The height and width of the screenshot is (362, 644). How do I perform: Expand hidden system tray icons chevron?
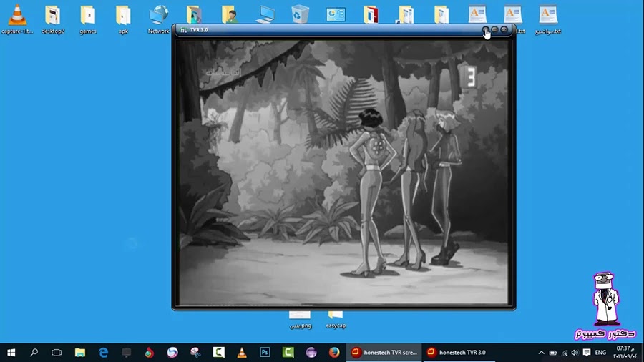(x=542, y=353)
